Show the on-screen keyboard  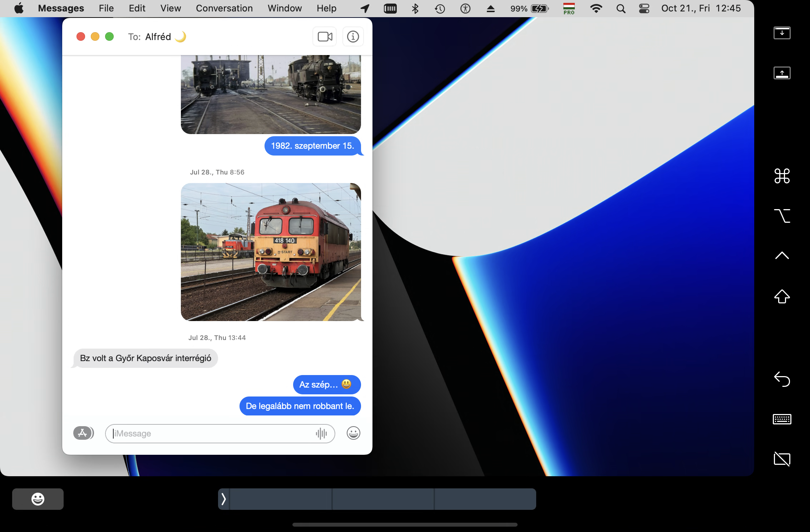coord(782,419)
